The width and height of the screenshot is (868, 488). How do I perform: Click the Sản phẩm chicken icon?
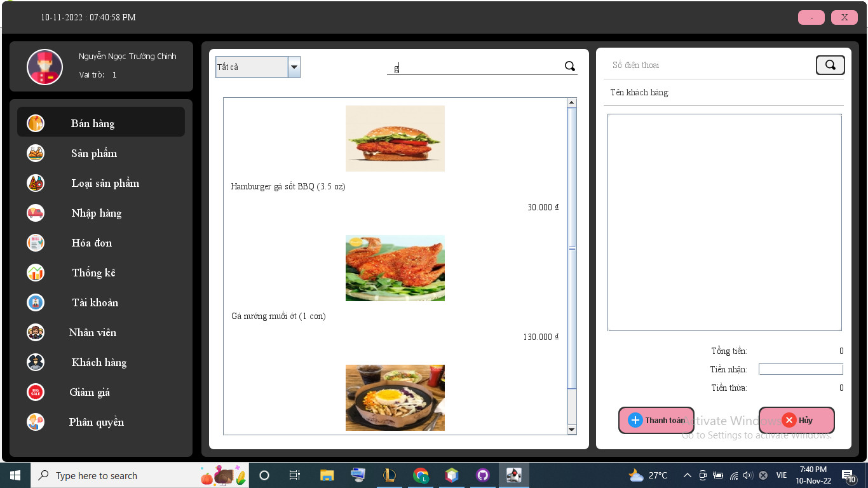pyautogui.click(x=36, y=153)
